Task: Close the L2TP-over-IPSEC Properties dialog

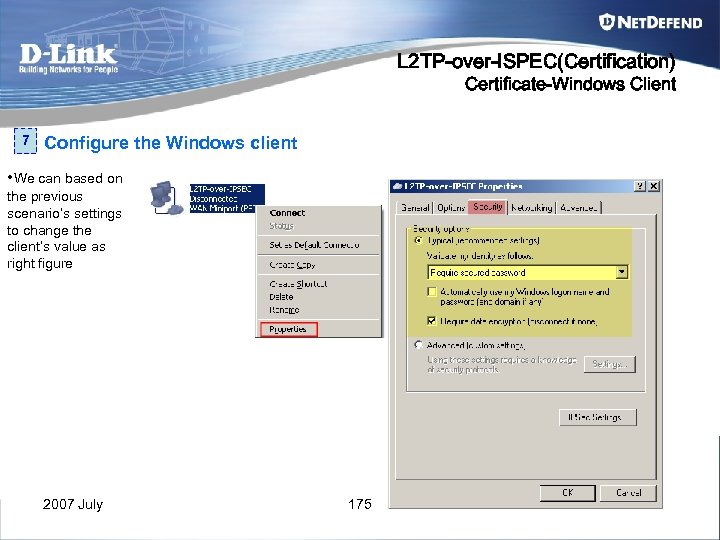Action: click(654, 186)
